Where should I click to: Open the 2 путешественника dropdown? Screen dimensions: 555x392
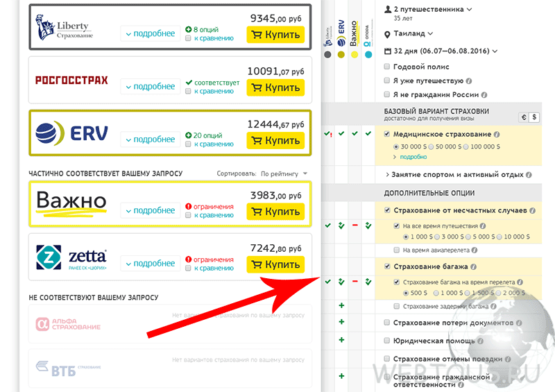428,10
